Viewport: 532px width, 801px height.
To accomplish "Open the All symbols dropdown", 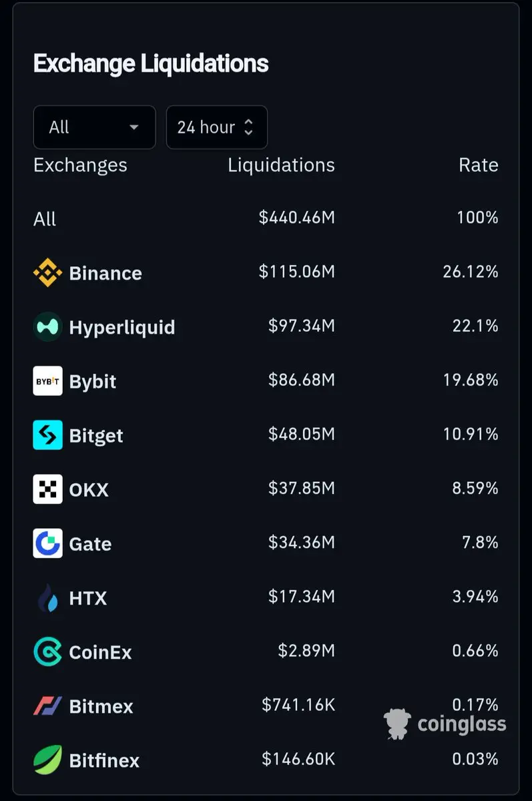I will pos(94,127).
